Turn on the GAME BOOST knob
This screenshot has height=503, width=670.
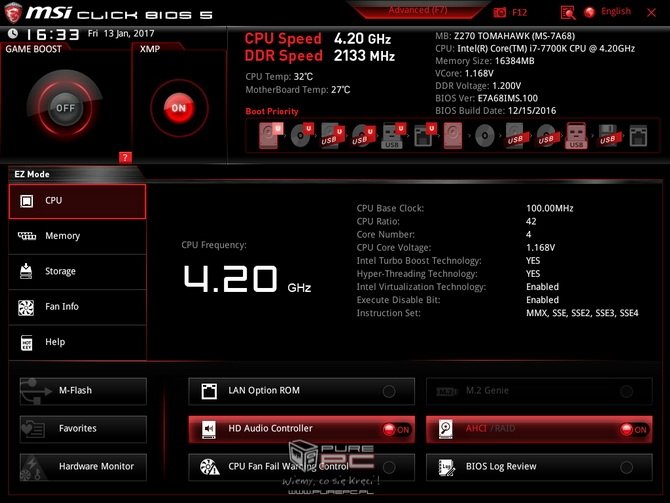pyautogui.click(x=65, y=108)
